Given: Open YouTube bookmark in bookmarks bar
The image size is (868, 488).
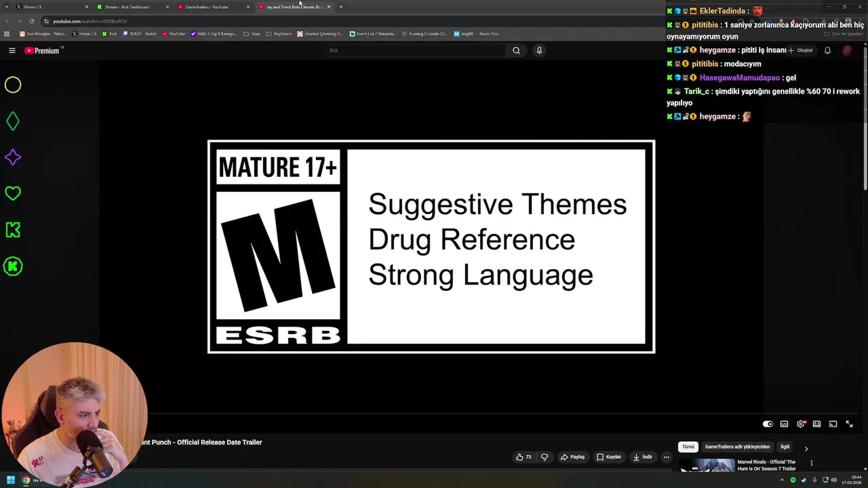Looking at the screenshot, I should point(174,34).
